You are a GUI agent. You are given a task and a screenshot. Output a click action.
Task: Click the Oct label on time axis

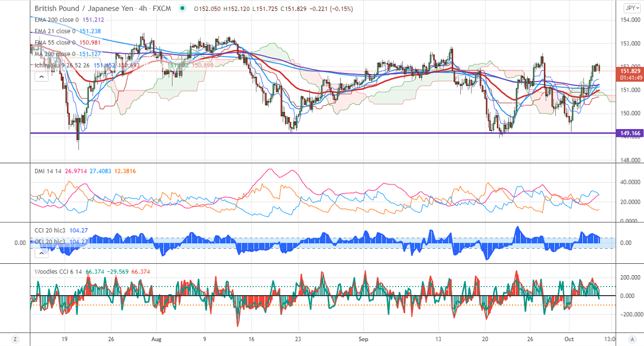pos(569,340)
